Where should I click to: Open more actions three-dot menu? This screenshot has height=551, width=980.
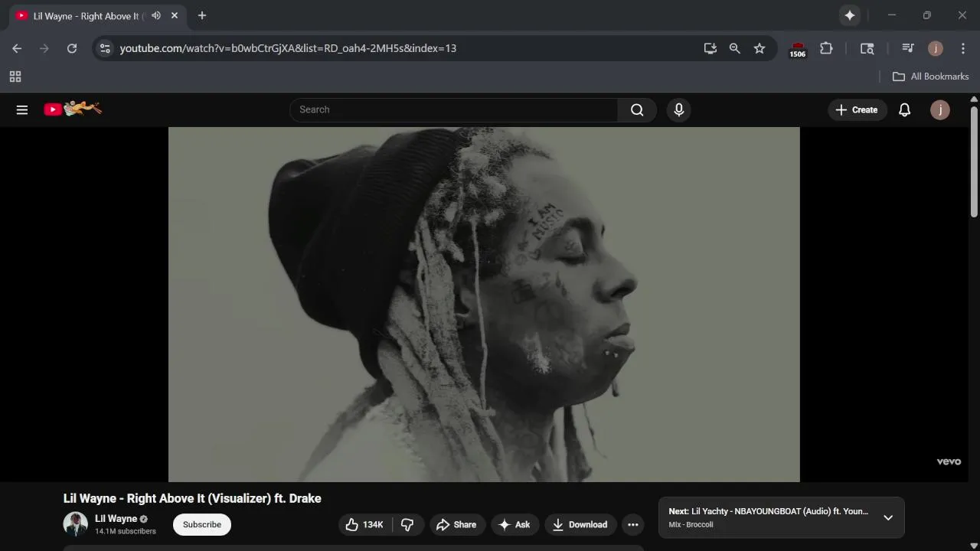pyautogui.click(x=632, y=524)
